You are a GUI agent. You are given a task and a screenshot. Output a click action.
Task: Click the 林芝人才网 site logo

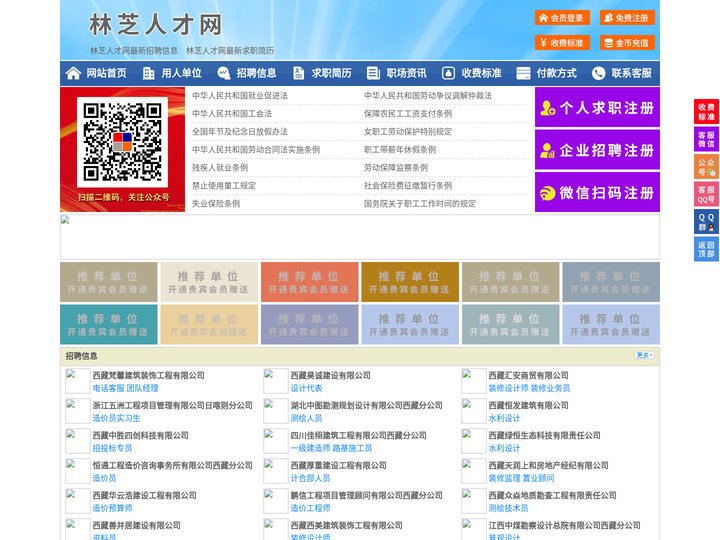[x=156, y=24]
